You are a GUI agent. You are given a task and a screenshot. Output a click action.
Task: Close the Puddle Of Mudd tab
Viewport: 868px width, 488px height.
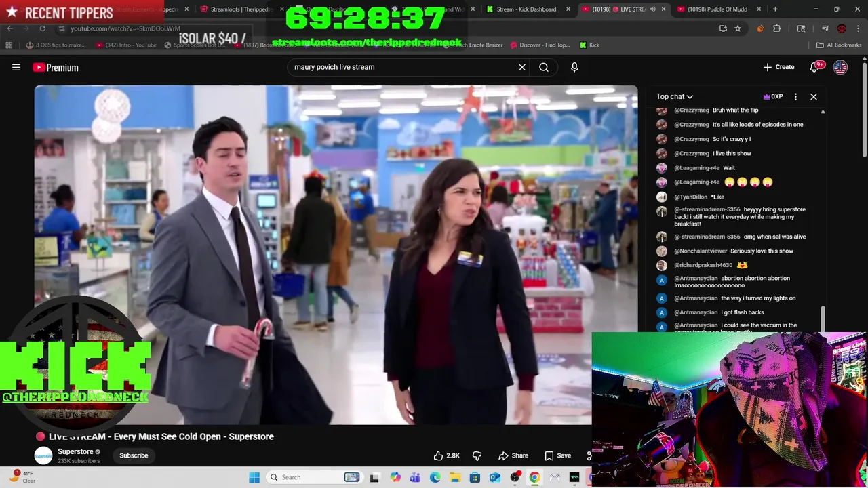(759, 9)
